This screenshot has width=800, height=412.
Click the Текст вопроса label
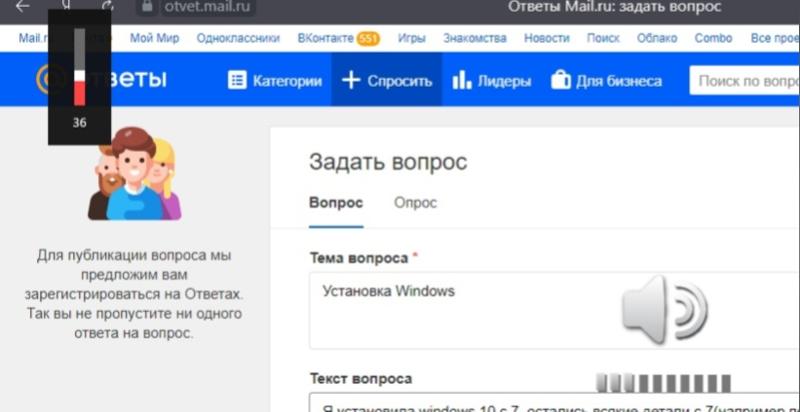tap(361, 379)
